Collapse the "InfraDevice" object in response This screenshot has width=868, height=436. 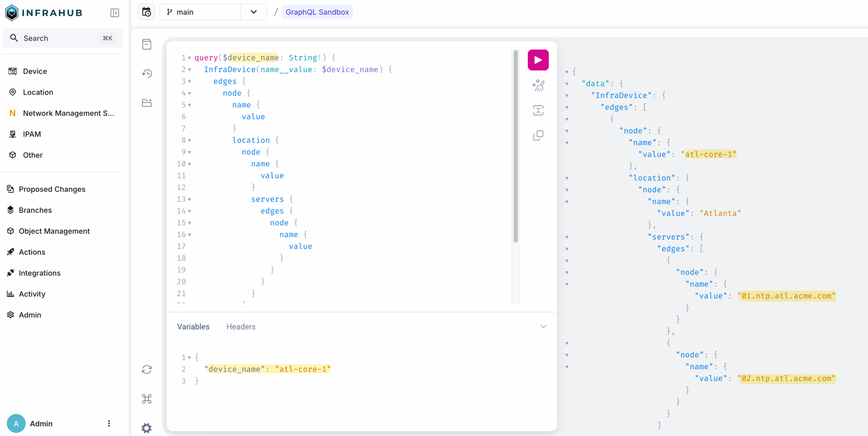[x=567, y=96]
